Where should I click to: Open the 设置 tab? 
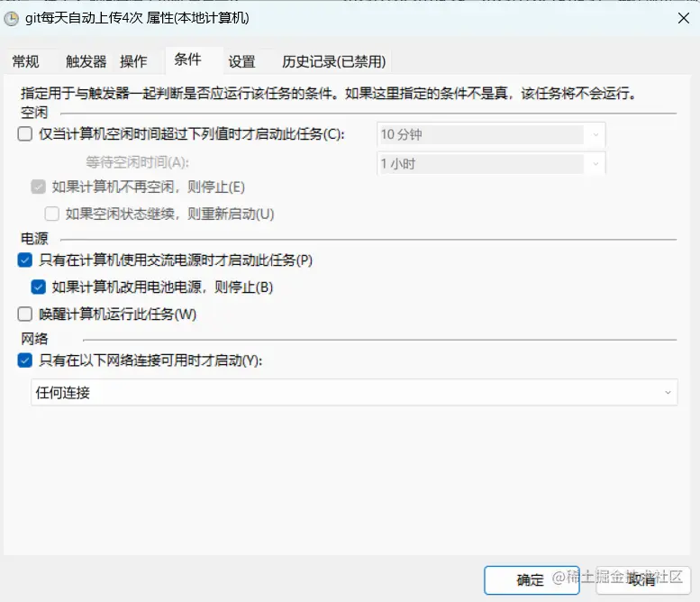point(241,61)
